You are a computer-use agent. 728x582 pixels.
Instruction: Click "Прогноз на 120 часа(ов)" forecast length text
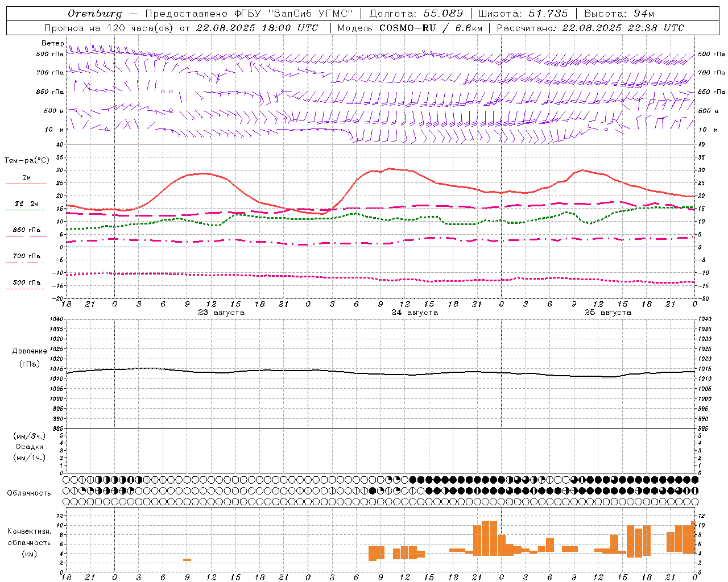point(109,28)
